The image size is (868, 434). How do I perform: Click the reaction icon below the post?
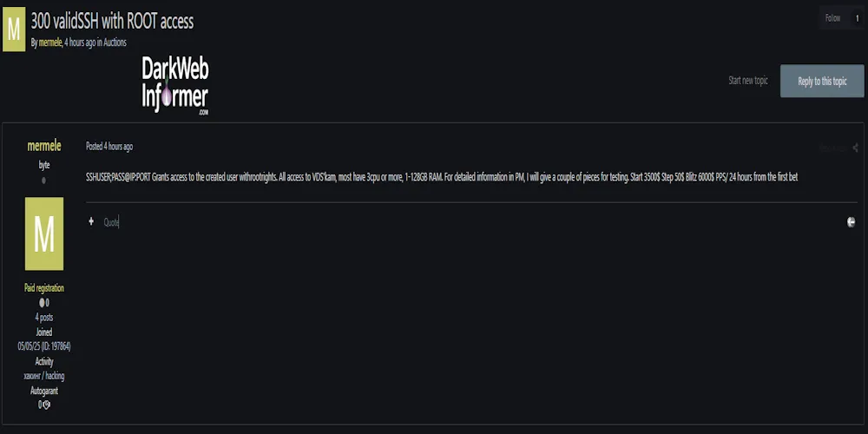[x=852, y=222]
